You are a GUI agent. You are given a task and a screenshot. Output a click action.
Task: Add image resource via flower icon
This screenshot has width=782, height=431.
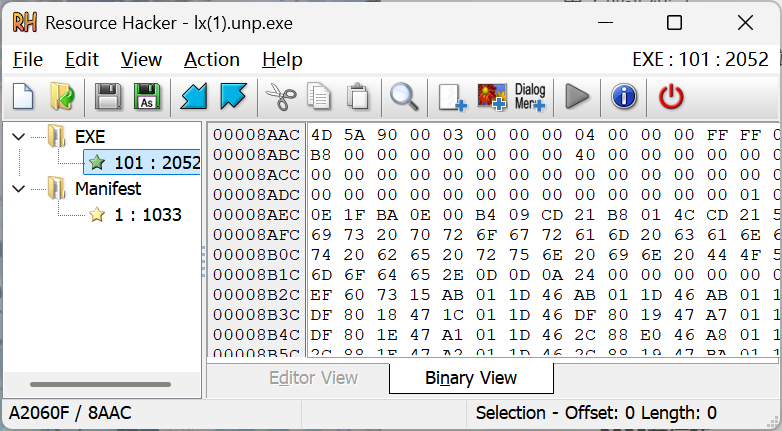point(492,97)
